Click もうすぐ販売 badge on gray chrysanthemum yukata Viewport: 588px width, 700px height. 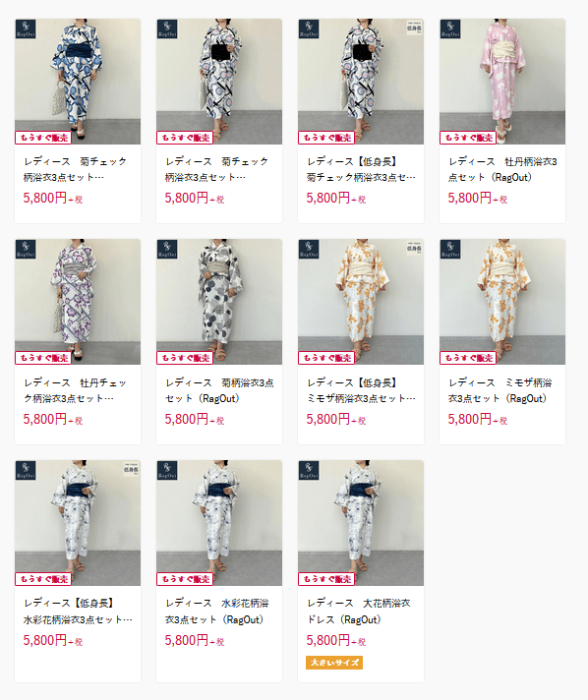pos(185,358)
